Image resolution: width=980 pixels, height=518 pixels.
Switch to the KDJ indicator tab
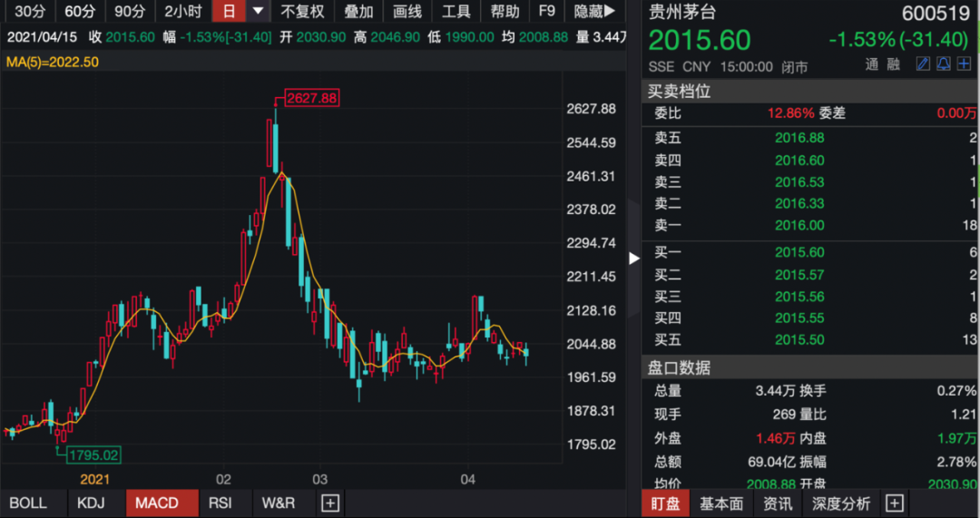coord(91,503)
